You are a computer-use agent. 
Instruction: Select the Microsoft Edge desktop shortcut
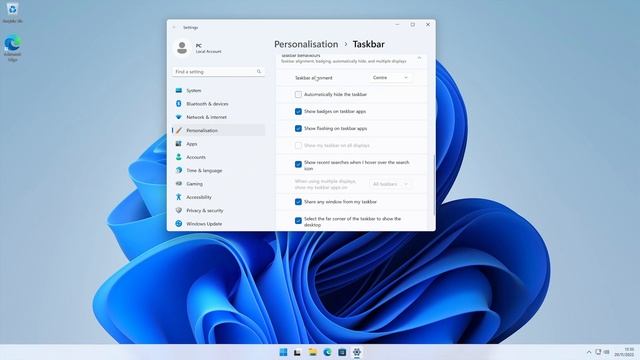click(x=13, y=48)
